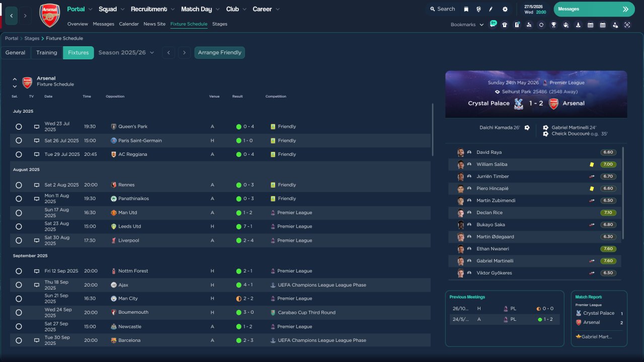Click the Portal breadcrumb link
This screenshot has height=362, width=644.
pyautogui.click(x=12, y=38)
